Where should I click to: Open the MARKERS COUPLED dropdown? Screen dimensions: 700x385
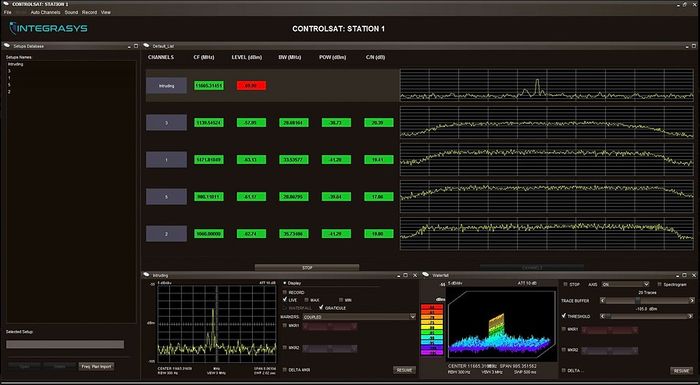359,317
